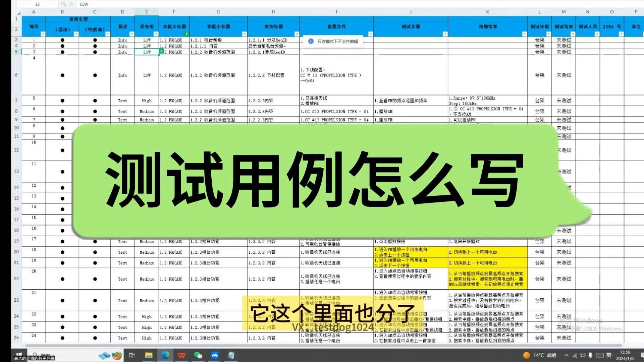Open the 编号 column filter dropdown

(43, 34)
